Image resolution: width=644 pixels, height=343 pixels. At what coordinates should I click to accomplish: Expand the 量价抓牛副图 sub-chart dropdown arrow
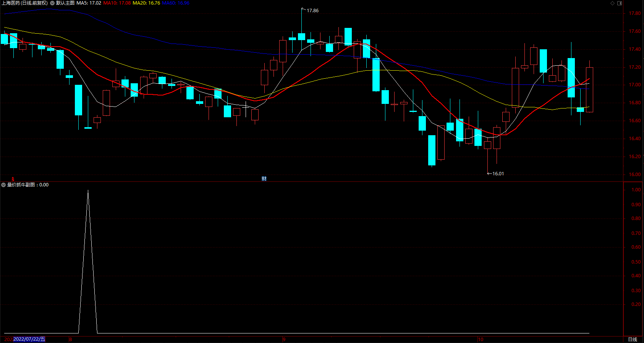click(3, 185)
